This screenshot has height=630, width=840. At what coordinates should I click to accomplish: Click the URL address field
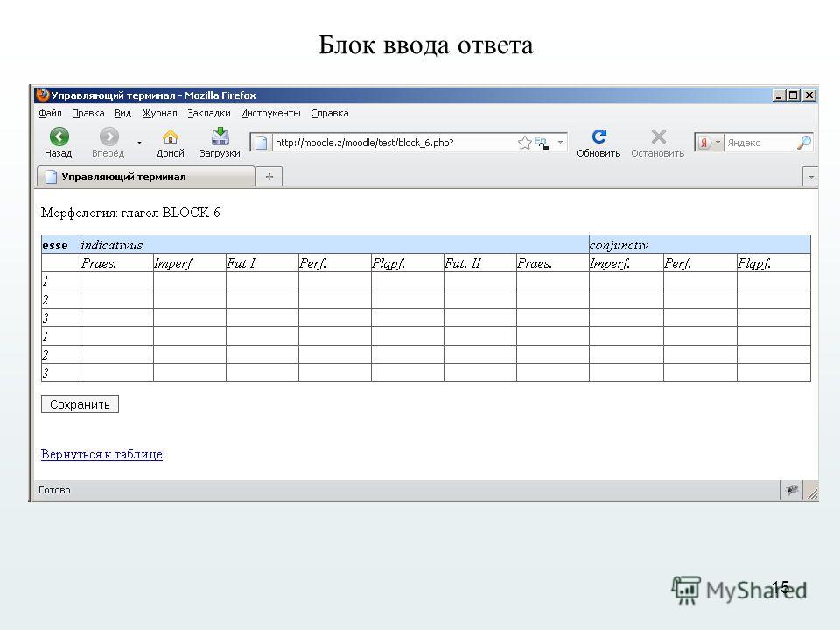(x=395, y=143)
